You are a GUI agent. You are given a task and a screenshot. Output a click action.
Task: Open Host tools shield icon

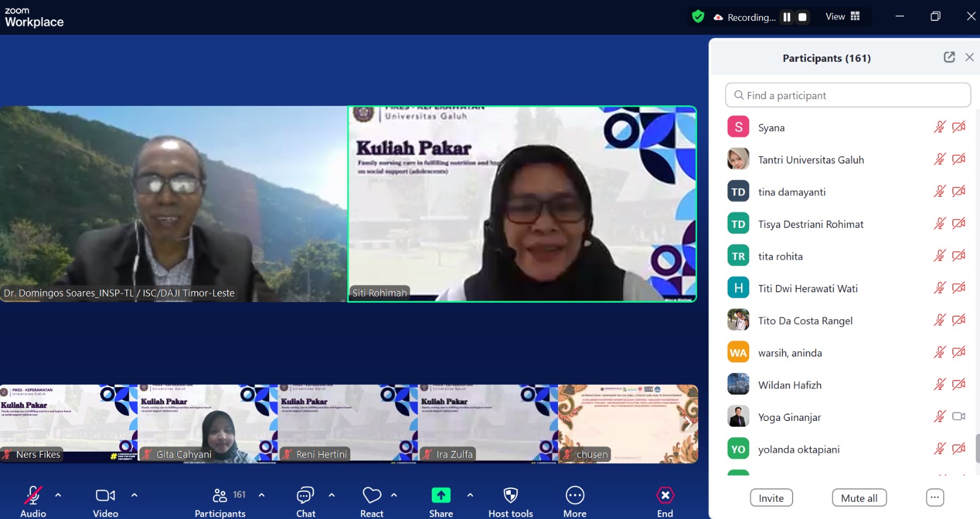510,495
